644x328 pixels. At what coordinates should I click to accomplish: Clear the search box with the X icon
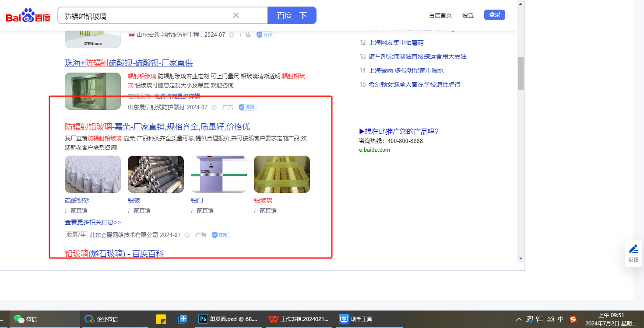[236, 15]
